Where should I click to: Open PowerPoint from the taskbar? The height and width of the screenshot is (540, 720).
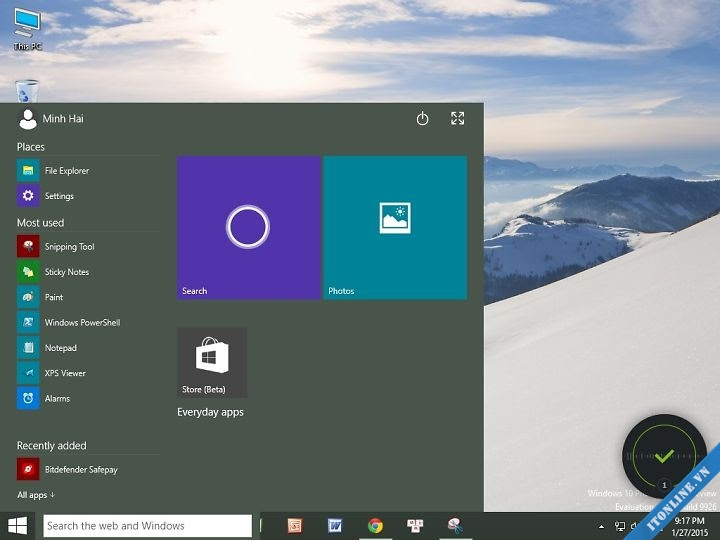tap(294, 526)
